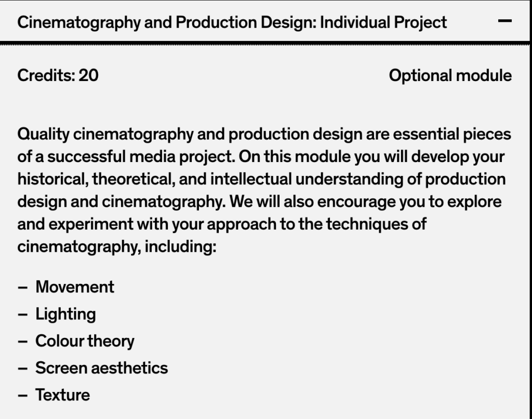
Task: Click the dash bullet before Texture
Action: pos(22,396)
